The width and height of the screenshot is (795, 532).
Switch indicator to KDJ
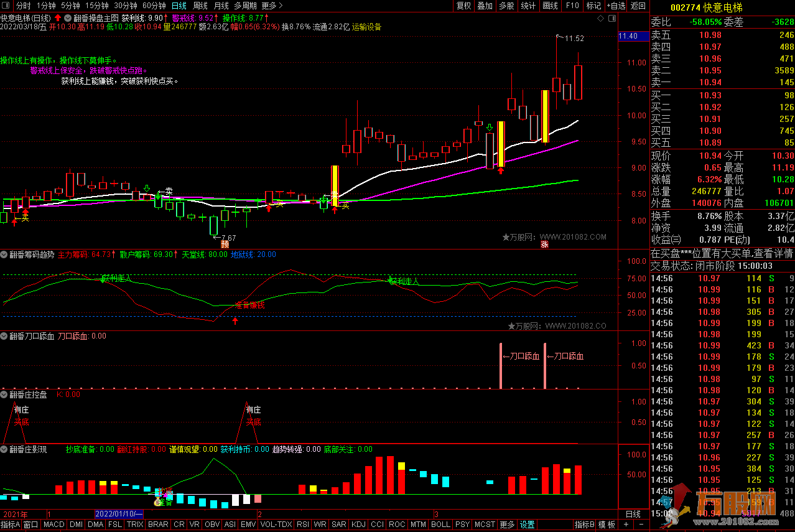click(358, 525)
